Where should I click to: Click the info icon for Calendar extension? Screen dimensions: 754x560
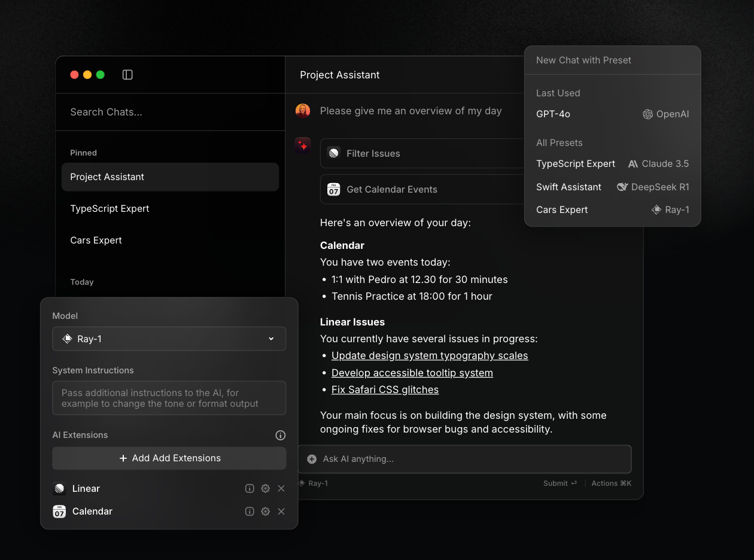pyautogui.click(x=250, y=512)
